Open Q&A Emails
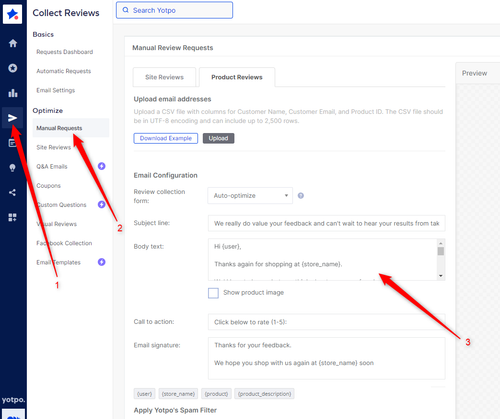This screenshot has width=500, height=419. [52, 166]
